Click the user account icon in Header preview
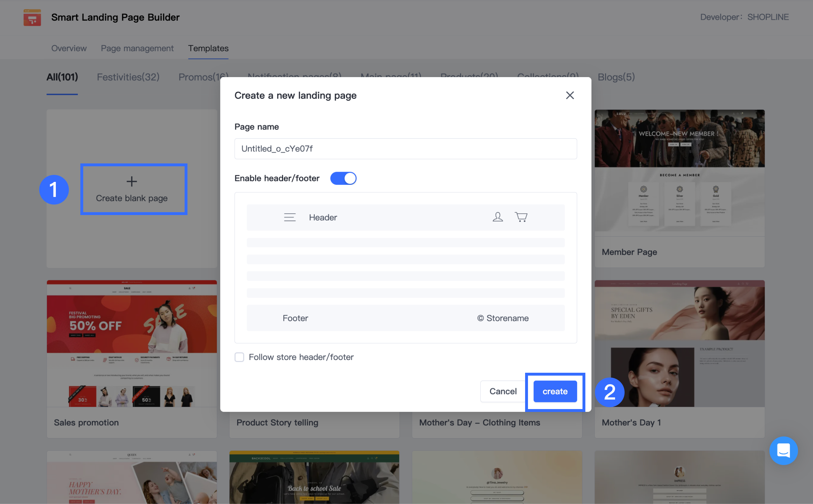 [497, 217]
